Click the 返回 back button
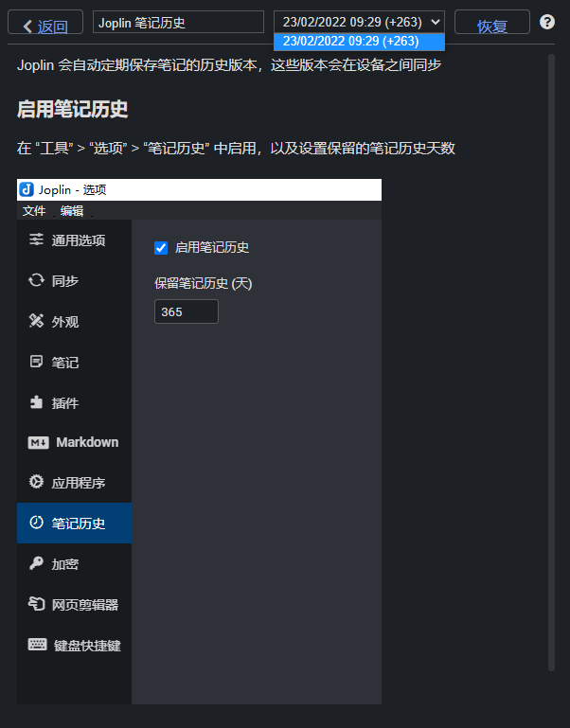570x728 pixels. click(x=45, y=22)
